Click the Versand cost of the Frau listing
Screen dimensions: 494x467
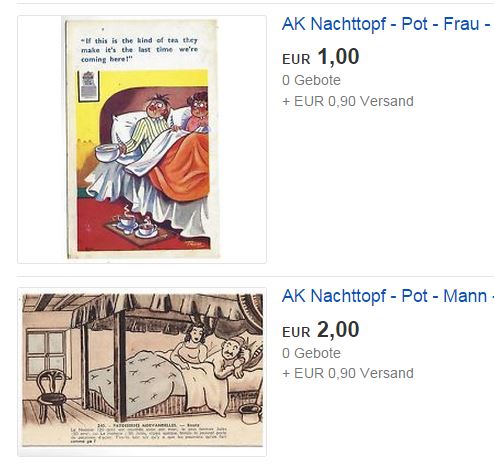tap(348, 101)
